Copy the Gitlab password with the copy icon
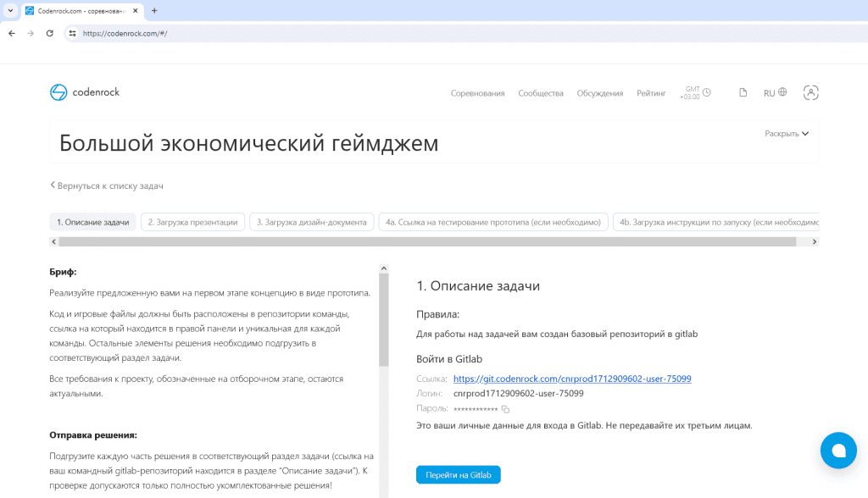Viewport: 868px width, 498px height. tap(506, 409)
